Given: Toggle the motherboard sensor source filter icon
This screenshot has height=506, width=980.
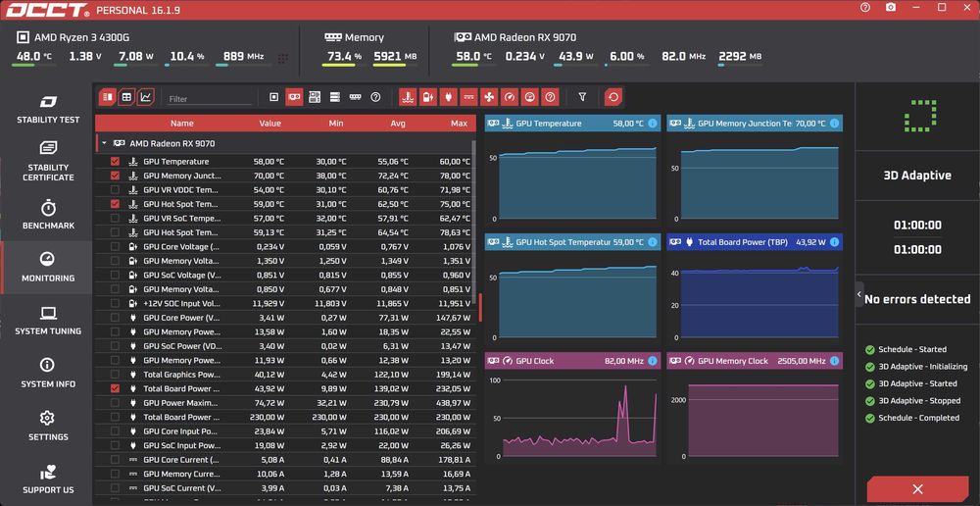Looking at the screenshot, I should coord(315,97).
